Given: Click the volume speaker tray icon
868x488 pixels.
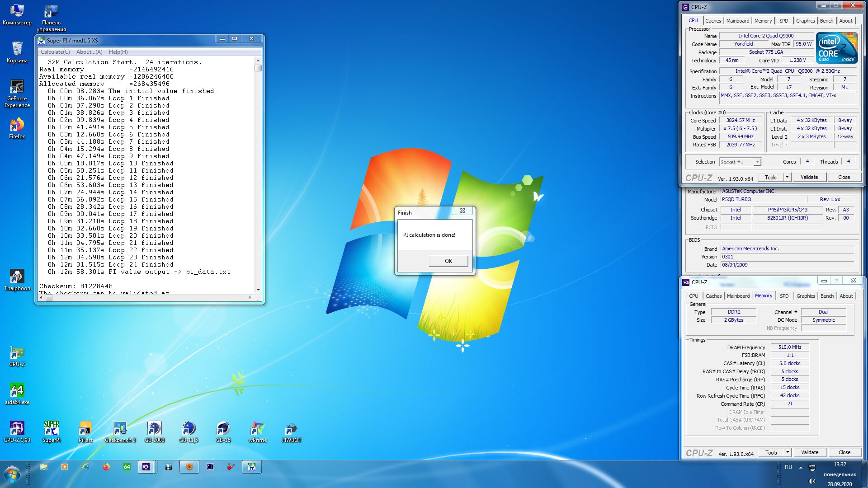Looking at the screenshot, I should click(x=811, y=481).
